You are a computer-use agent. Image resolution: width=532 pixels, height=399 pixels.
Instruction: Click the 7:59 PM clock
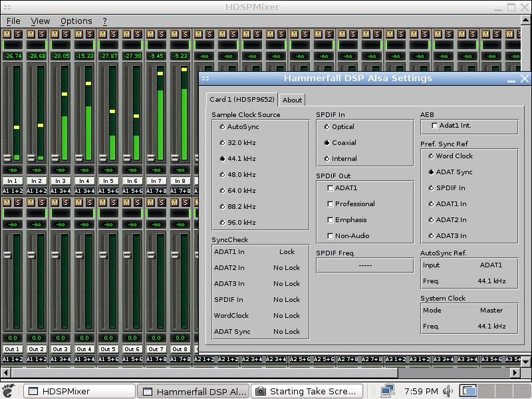(421, 391)
